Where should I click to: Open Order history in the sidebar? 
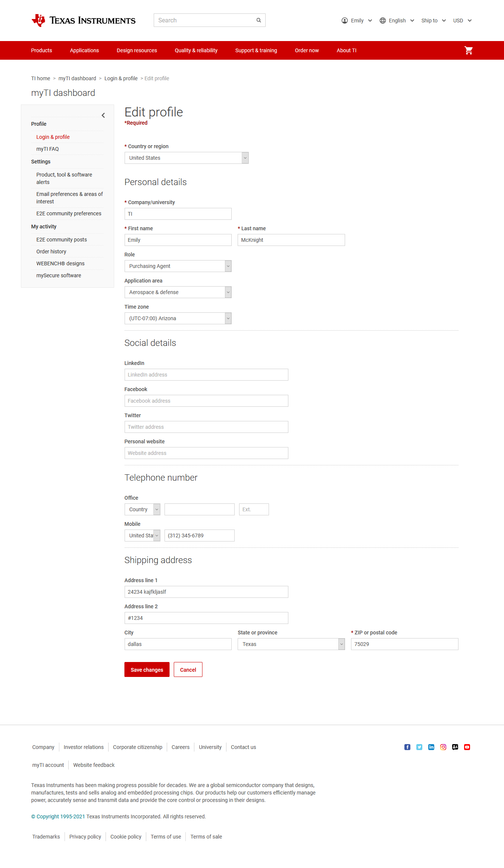pos(51,252)
